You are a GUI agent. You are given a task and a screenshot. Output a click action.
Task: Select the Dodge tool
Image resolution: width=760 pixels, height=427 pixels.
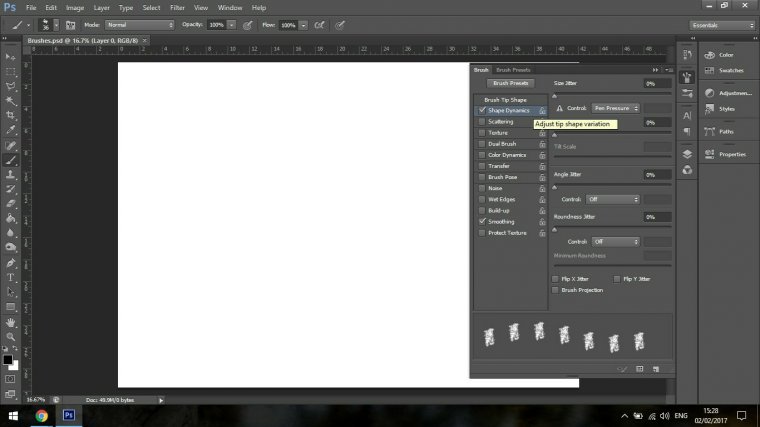click(10, 247)
